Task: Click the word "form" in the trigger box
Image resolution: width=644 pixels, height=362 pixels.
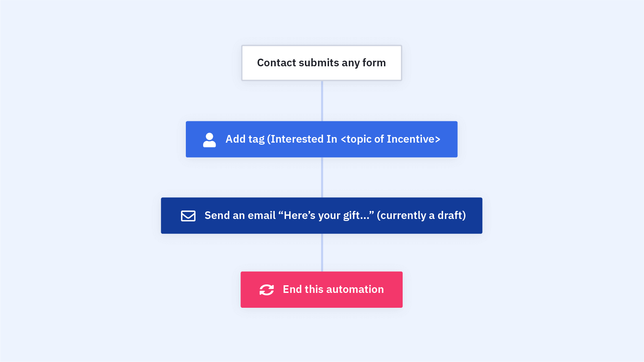Action: (374, 63)
